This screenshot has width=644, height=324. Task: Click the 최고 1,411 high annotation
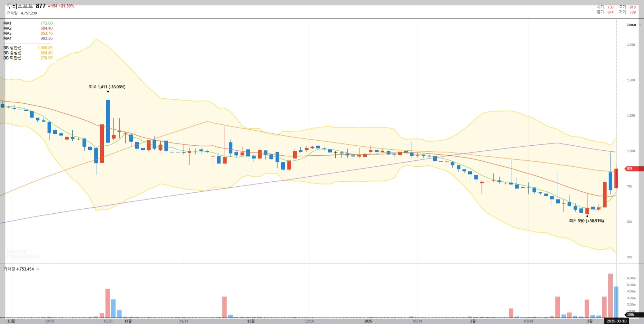(107, 87)
